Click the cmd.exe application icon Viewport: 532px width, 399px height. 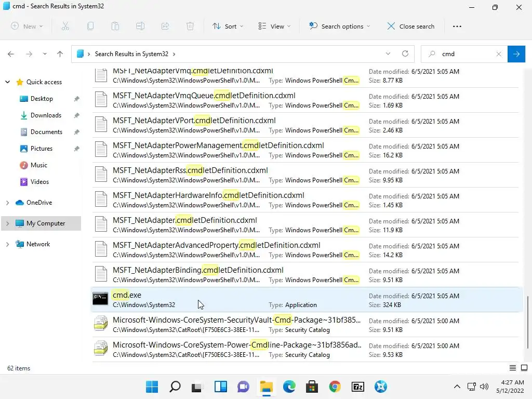click(100, 299)
